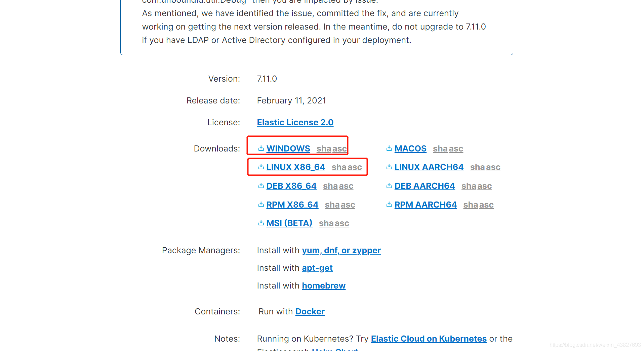Click the download icon beside RPM X86_64
The height and width of the screenshot is (351, 644).
(x=261, y=204)
